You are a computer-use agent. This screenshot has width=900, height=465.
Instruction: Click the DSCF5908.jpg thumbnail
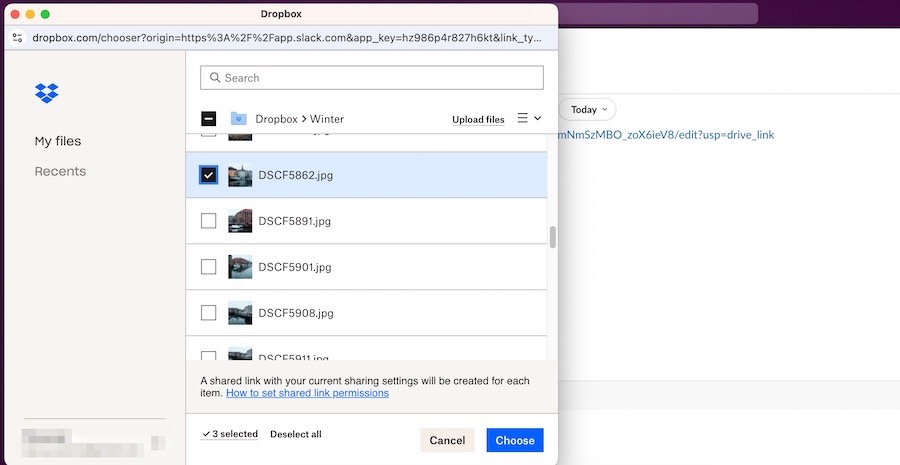pos(240,313)
